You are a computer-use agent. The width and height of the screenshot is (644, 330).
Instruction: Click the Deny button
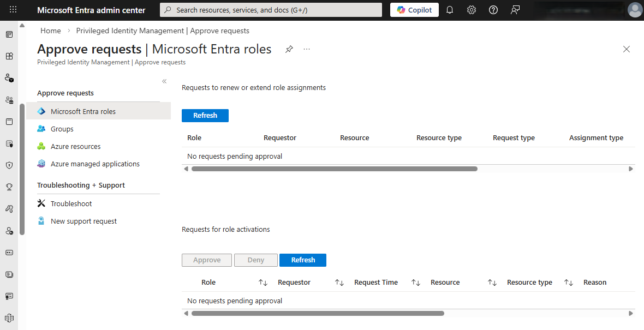point(256,260)
